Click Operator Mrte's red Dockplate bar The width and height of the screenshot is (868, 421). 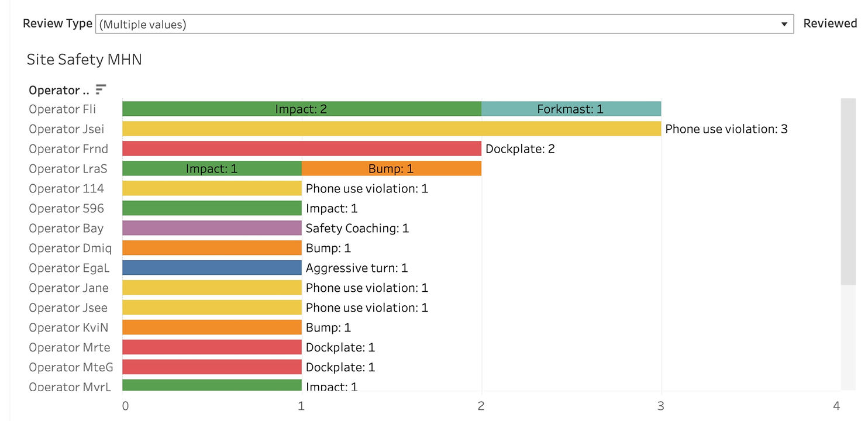pos(212,348)
